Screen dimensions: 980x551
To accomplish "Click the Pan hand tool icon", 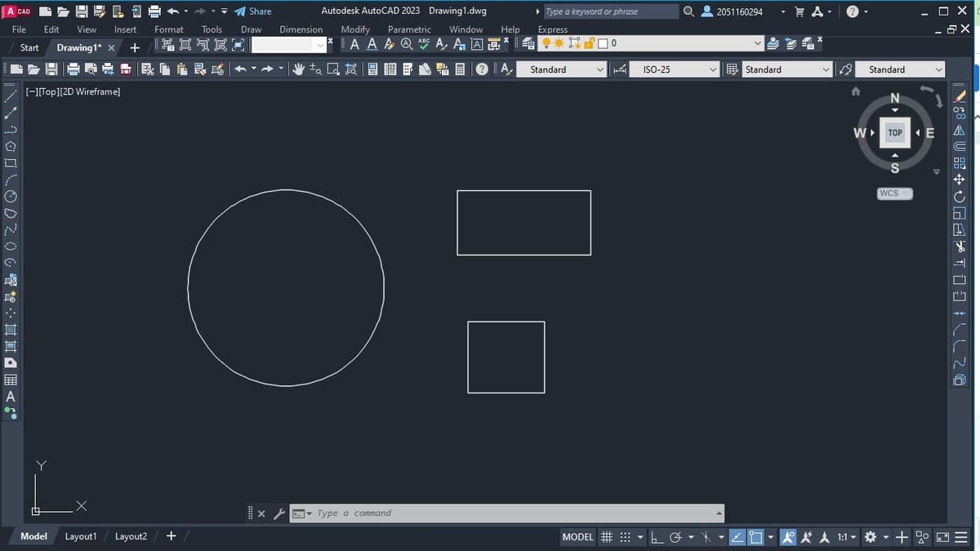I will click(x=298, y=69).
